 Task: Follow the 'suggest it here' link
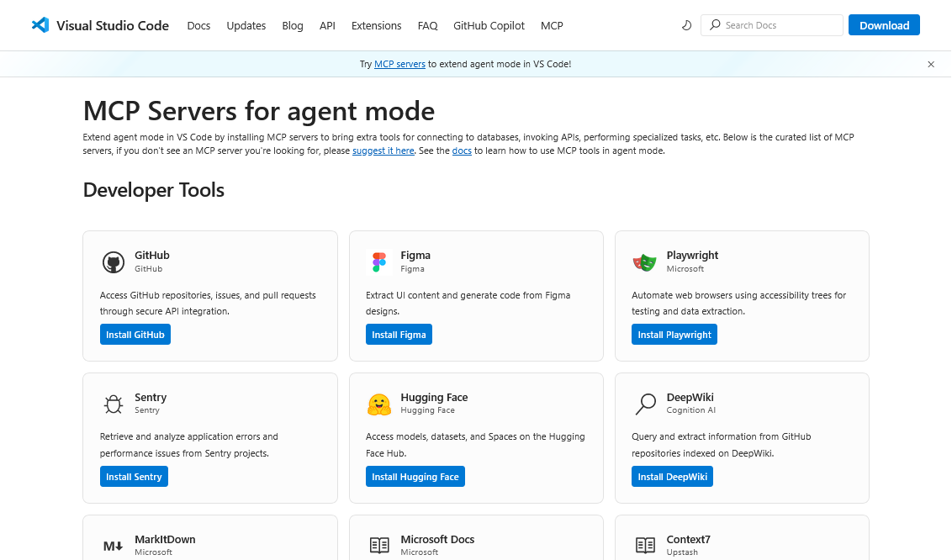[x=383, y=151]
